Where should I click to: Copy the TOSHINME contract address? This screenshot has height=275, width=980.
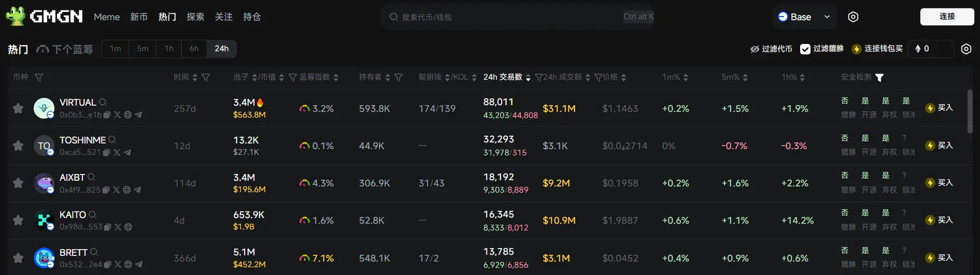point(106,153)
